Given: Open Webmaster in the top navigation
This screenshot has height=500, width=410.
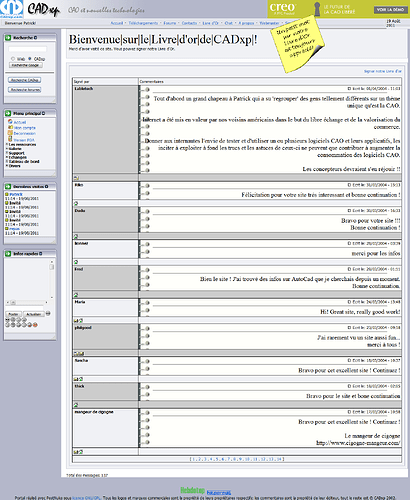Looking at the screenshot, I should 269,23.
